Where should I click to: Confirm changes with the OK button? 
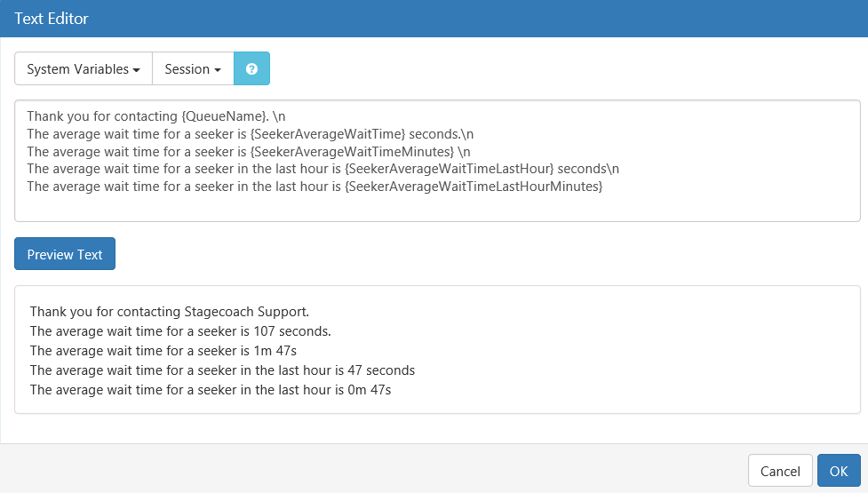tap(839, 471)
